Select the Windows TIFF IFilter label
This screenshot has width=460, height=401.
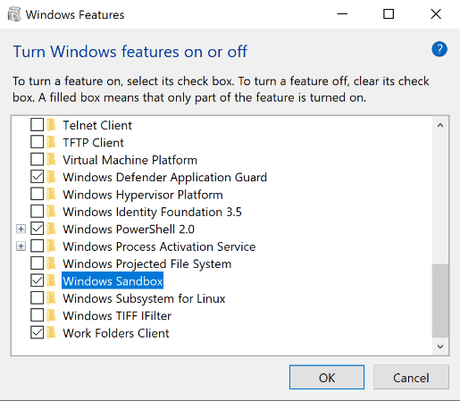pos(117,316)
